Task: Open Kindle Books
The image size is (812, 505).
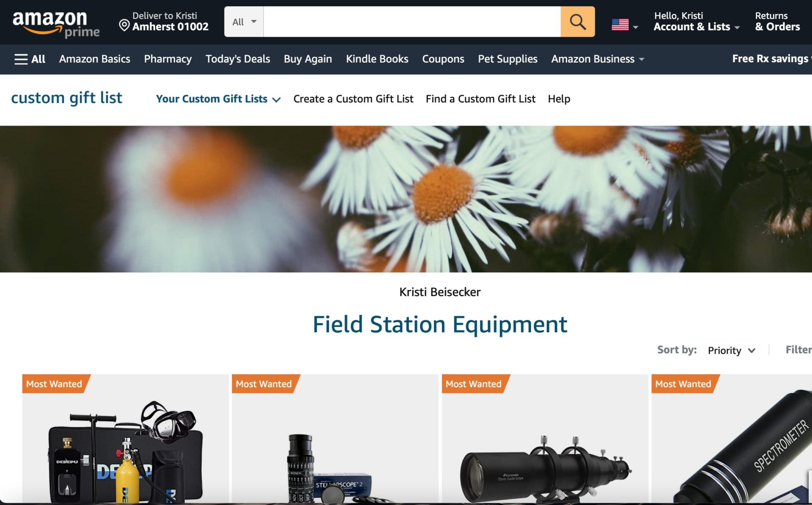Action: tap(377, 59)
